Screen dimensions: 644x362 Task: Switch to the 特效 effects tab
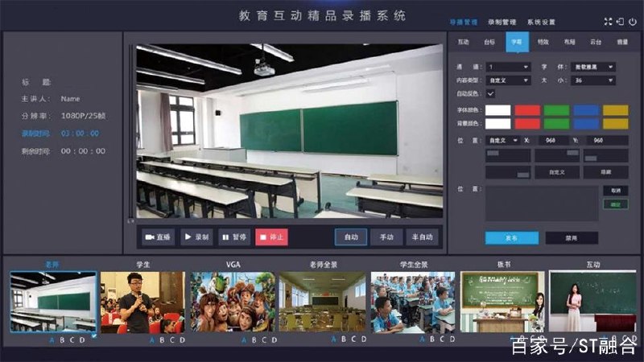[543, 42]
